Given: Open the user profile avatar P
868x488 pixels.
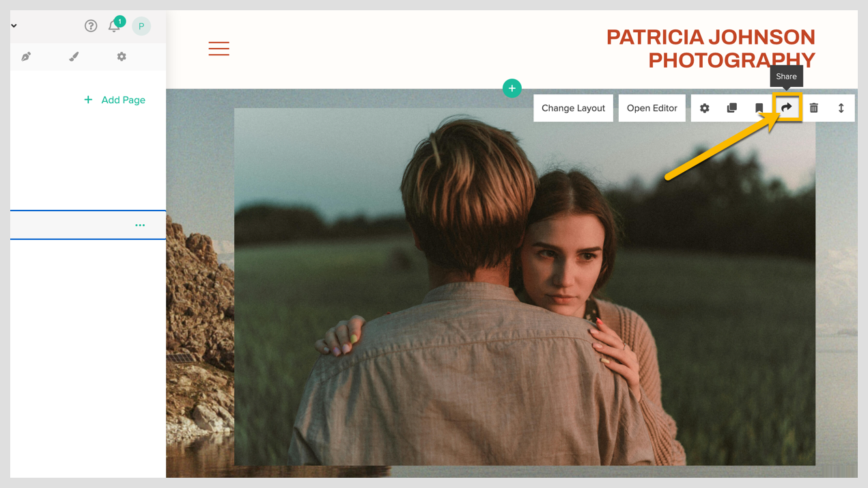Looking at the screenshot, I should pos(141,26).
